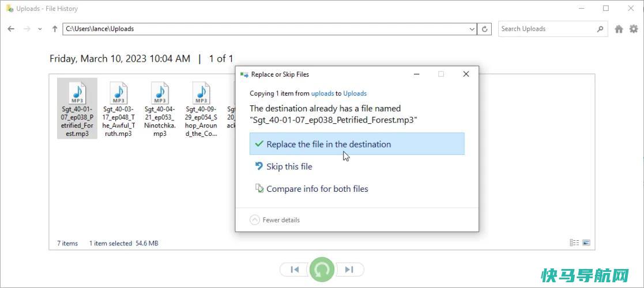Switch to large icons view
Image resolution: width=644 pixels, height=288 pixels.
click(x=586, y=243)
